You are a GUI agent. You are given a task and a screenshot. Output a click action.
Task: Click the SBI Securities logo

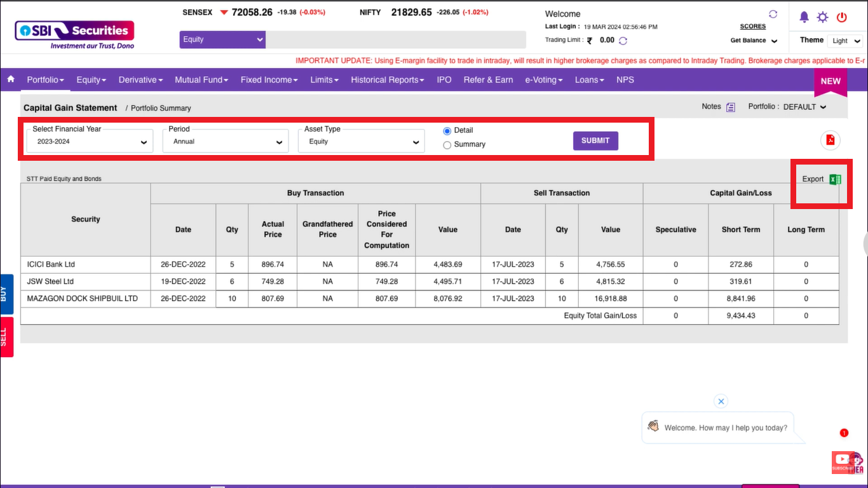click(74, 35)
